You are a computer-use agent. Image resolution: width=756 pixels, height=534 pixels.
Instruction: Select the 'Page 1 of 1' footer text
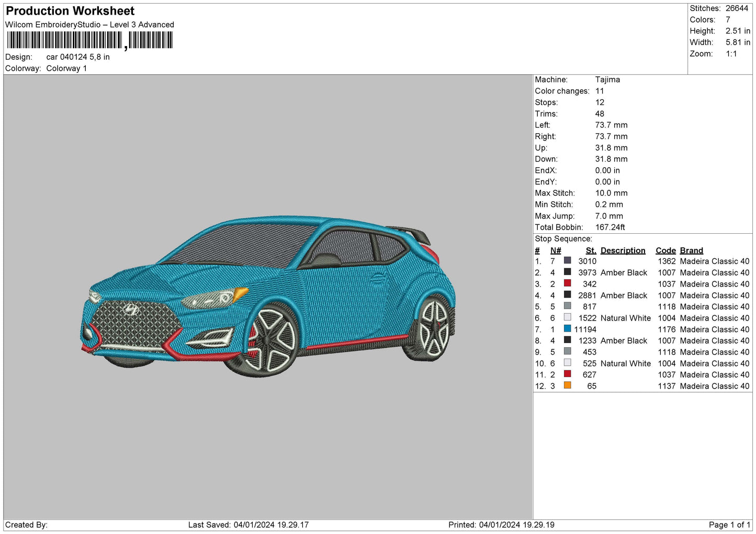[729, 525]
